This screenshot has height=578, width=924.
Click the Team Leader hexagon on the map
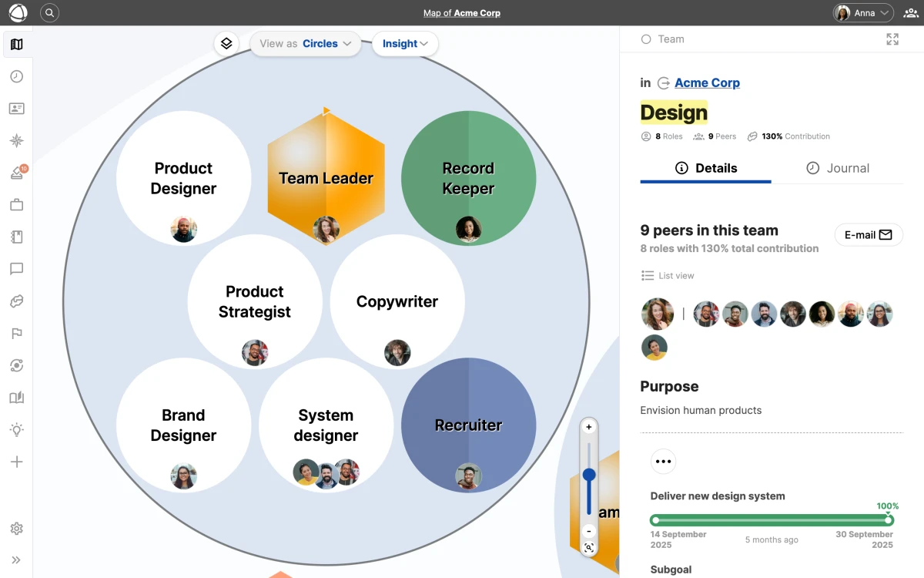point(326,178)
